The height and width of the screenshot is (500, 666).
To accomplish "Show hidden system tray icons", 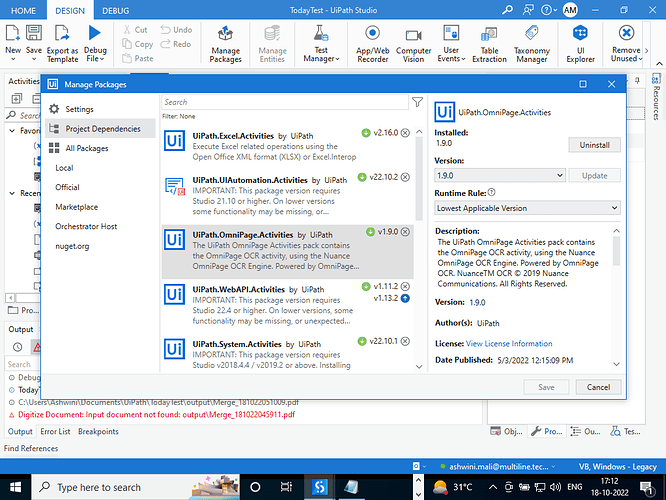I will [493, 487].
